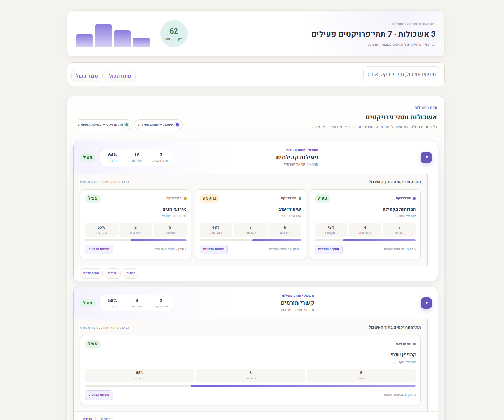Image resolution: width=504 pixels, height=420 pixels.
Task: Click the פעיל badge of פעילות קהילתית
Action: pyautogui.click(x=87, y=157)
